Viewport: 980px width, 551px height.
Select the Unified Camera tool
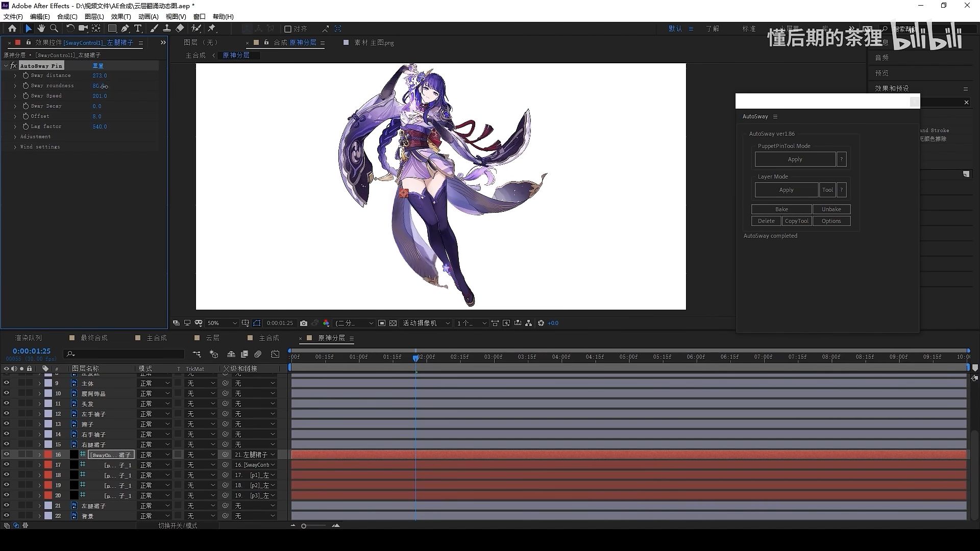coord(83,29)
